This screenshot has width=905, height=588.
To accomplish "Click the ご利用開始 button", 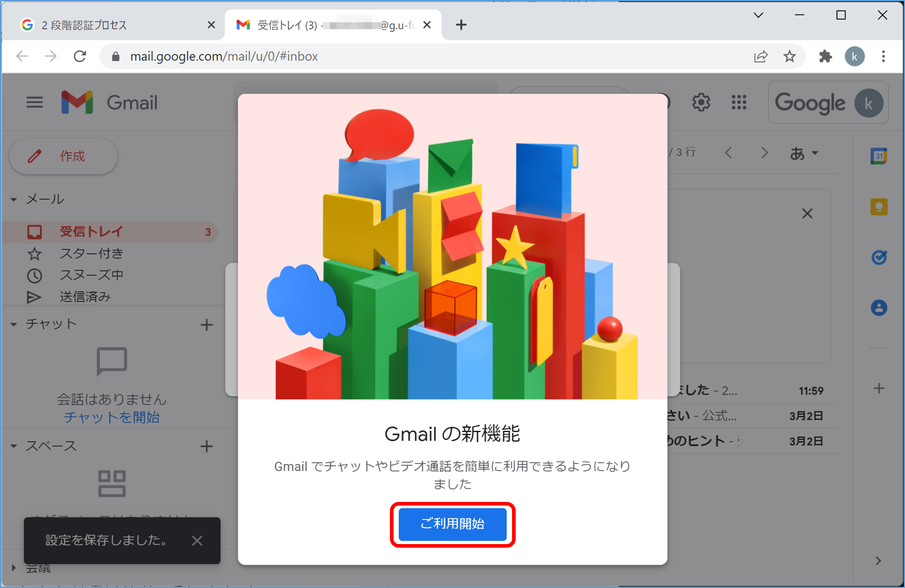I will coord(452,524).
